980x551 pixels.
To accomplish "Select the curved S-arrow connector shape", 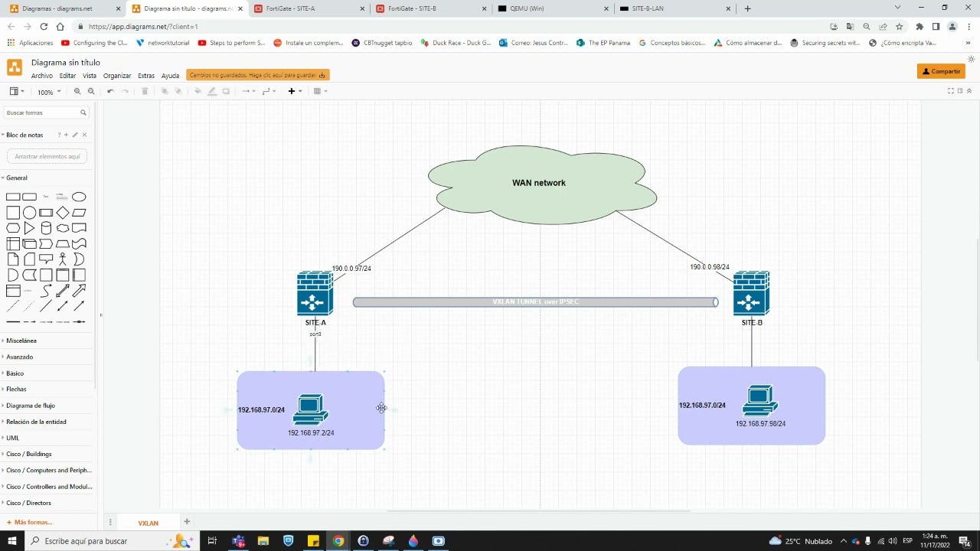I will pos(46,291).
